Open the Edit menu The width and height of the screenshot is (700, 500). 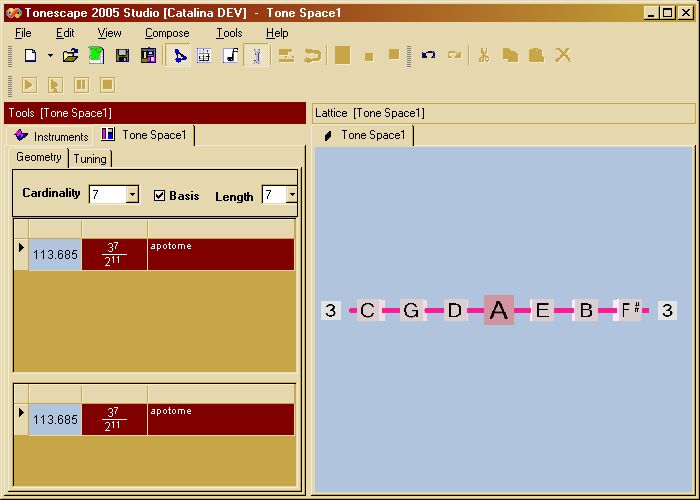(x=65, y=33)
